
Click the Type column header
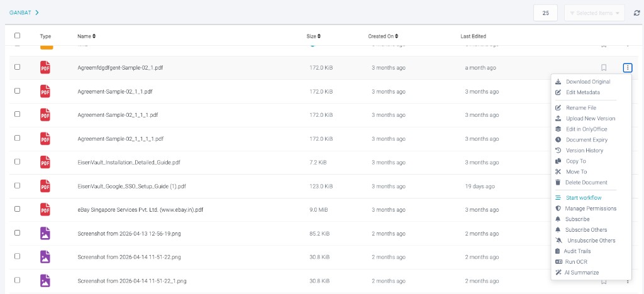pyautogui.click(x=45, y=36)
